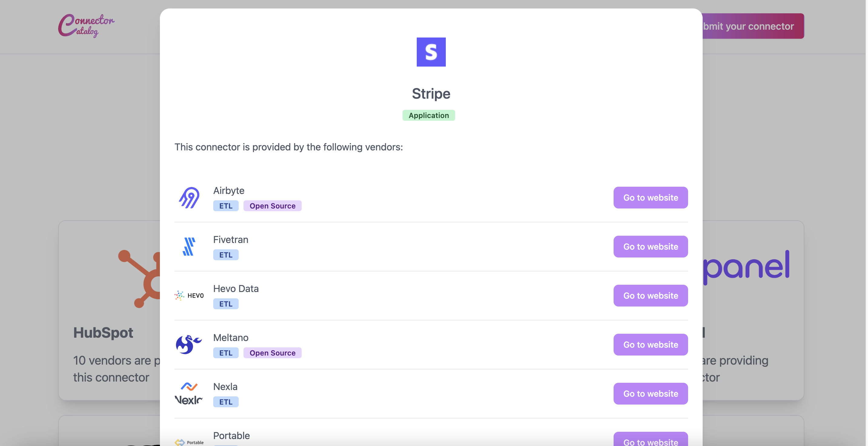Click 'This connector is provided by' sentence
868x446 pixels.
pos(288,147)
